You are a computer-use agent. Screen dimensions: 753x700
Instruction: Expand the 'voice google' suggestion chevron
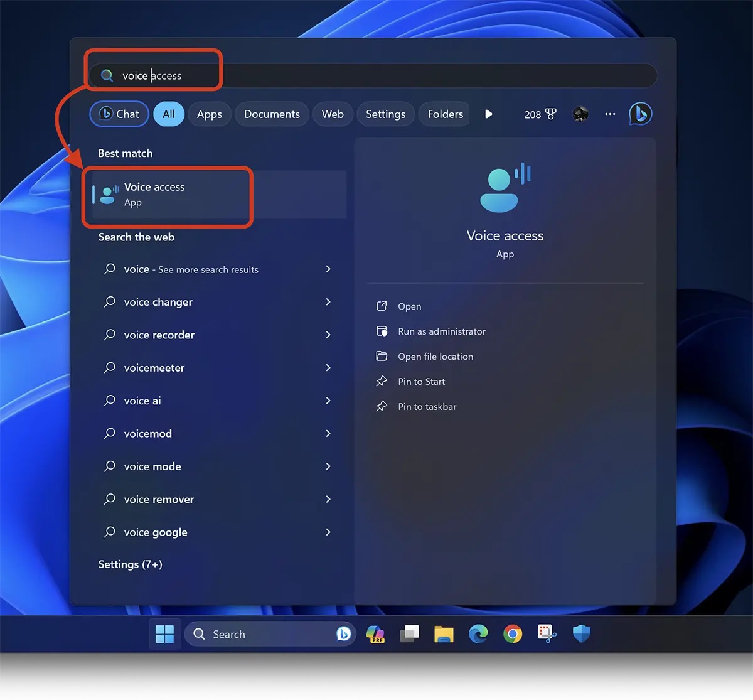point(328,532)
